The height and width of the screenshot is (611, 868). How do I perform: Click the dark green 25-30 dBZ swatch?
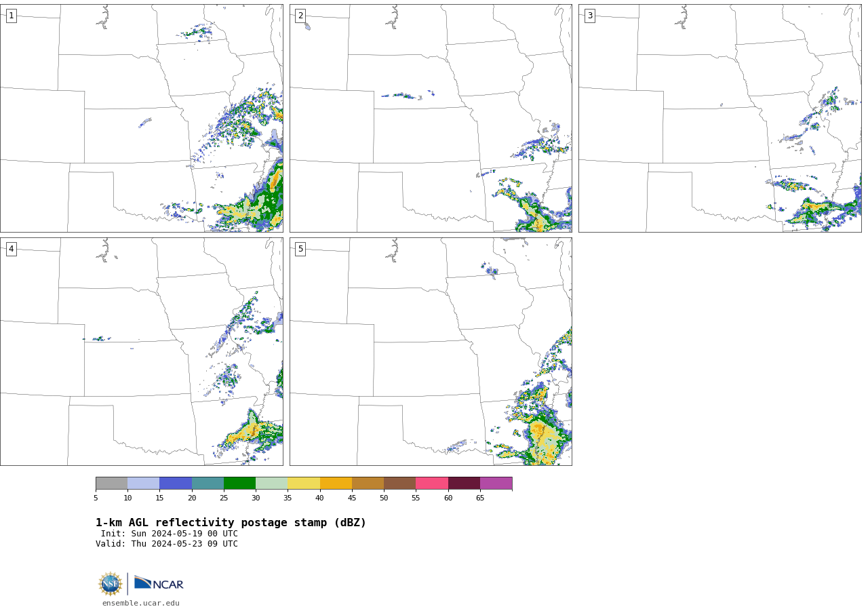pos(239,483)
